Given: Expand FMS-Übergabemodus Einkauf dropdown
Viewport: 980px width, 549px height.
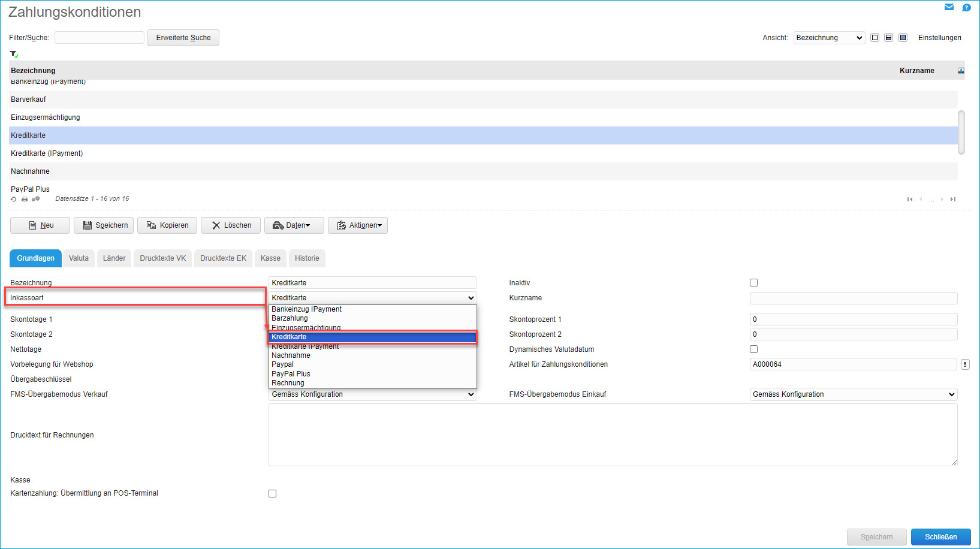Looking at the screenshot, I should pos(853,394).
